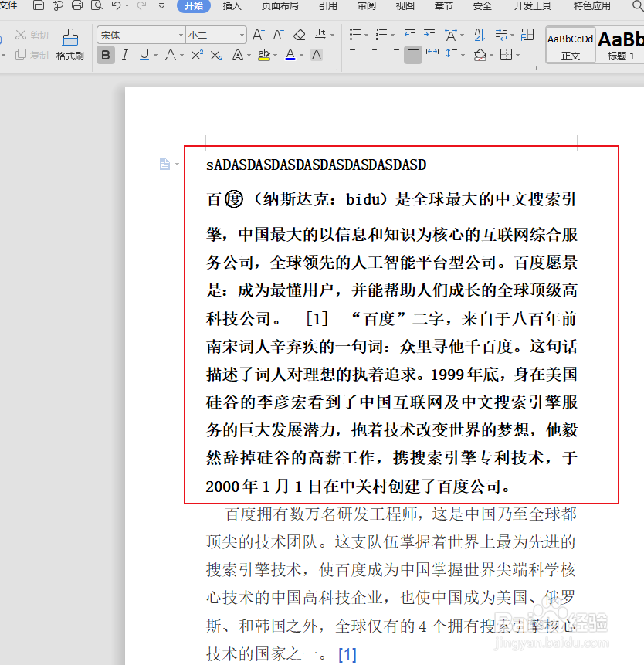Viewport: 644px width, 665px height.
Task: Expand the Undo history dropdown arrow
Action: (x=127, y=6)
